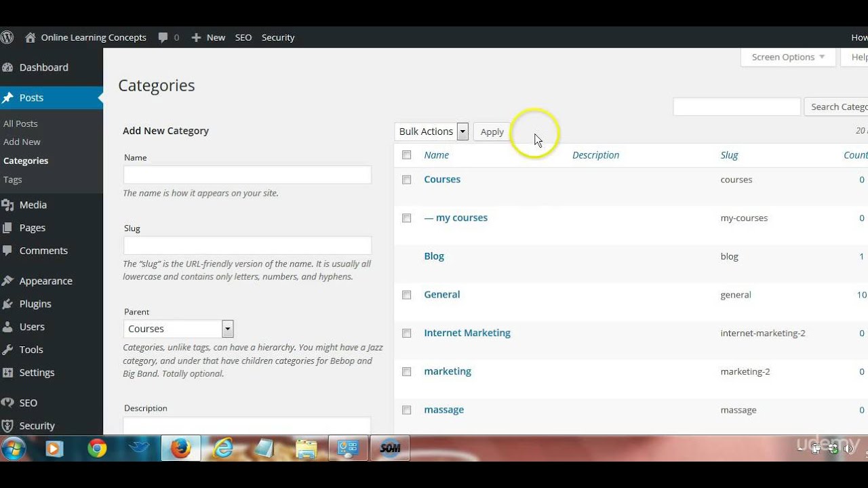Click the control panel taskbar icon
The height and width of the screenshot is (488, 868).
click(348, 448)
